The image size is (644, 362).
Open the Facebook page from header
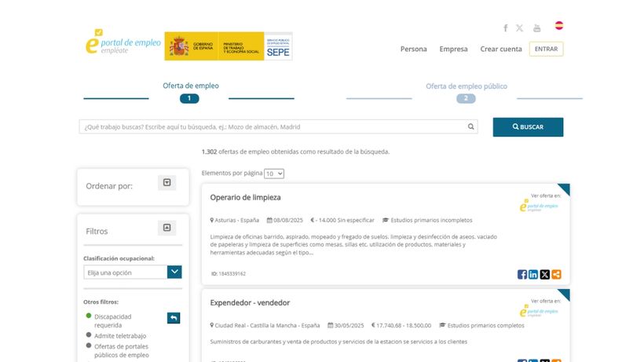[505, 28]
